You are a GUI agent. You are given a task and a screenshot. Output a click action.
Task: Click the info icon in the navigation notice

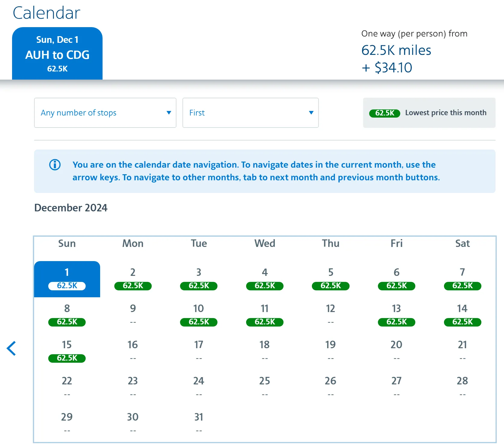coord(55,165)
